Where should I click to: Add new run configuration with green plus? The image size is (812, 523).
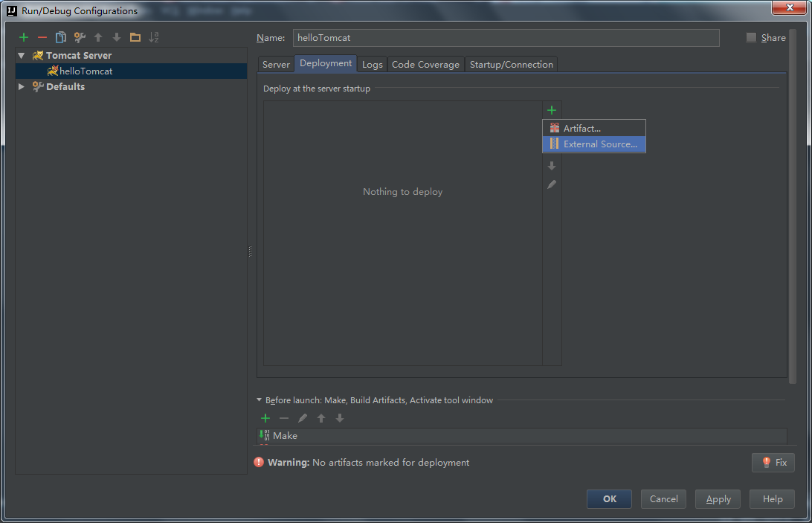[x=23, y=37]
